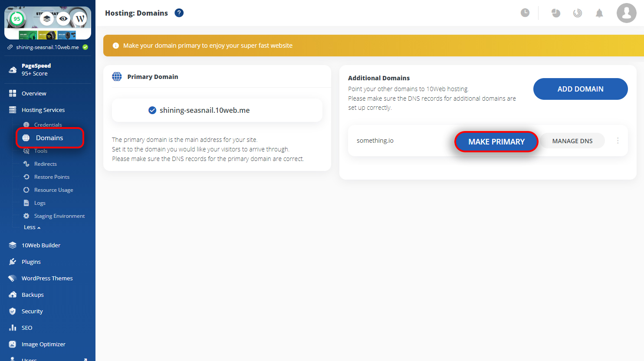Viewport: 644px width, 361px height.
Task: Collapse the submenu with Less
Action: (x=32, y=227)
